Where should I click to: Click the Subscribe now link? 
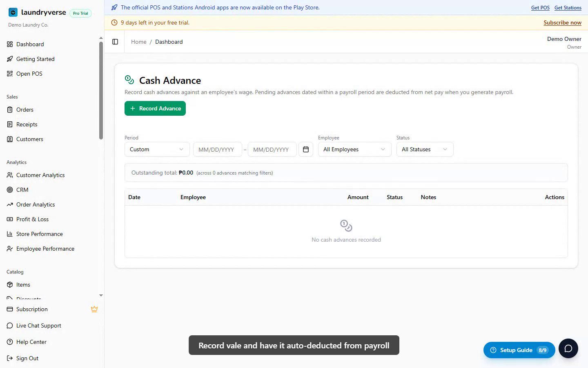(562, 22)
